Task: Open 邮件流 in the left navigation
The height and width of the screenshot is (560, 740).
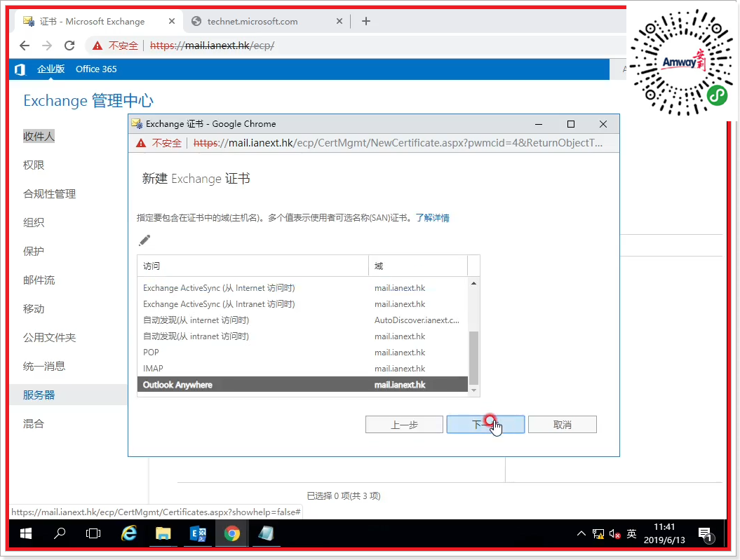Action: (x=39, y=280)
